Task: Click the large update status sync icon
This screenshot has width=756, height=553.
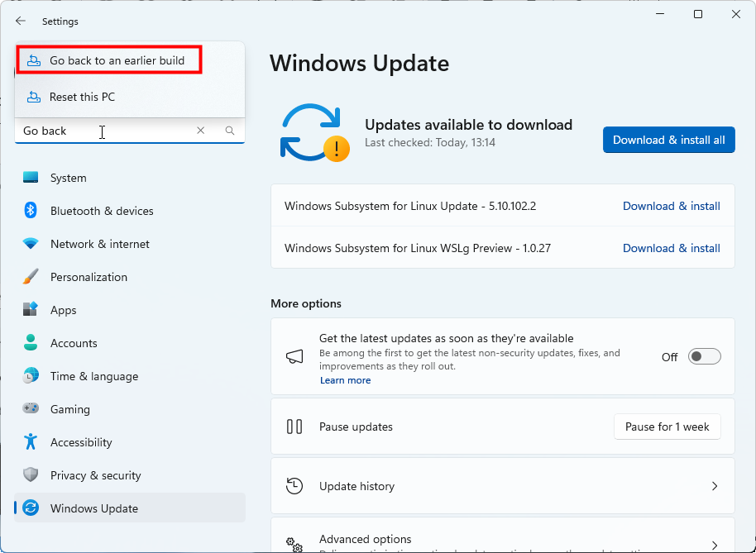Action: (313, 132)
